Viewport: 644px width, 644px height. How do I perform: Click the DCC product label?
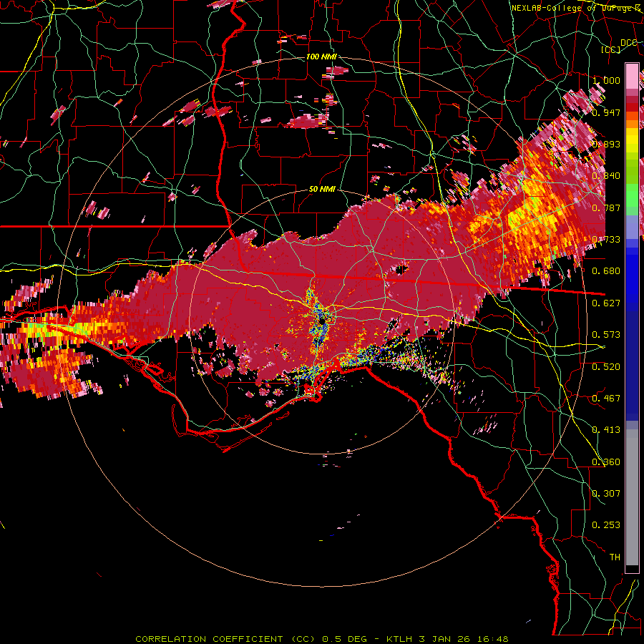(x=628, y=42)
